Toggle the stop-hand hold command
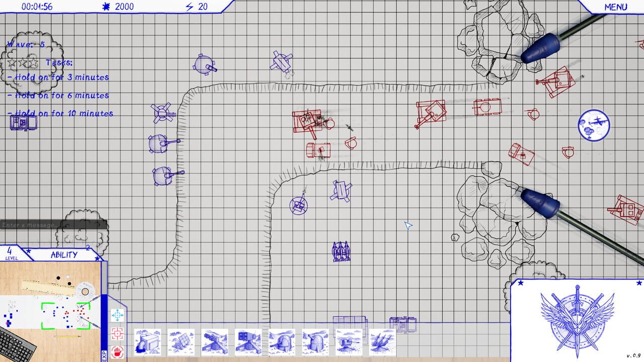The width and height of the screenshot is (644, 362). [x=116, y=350]
